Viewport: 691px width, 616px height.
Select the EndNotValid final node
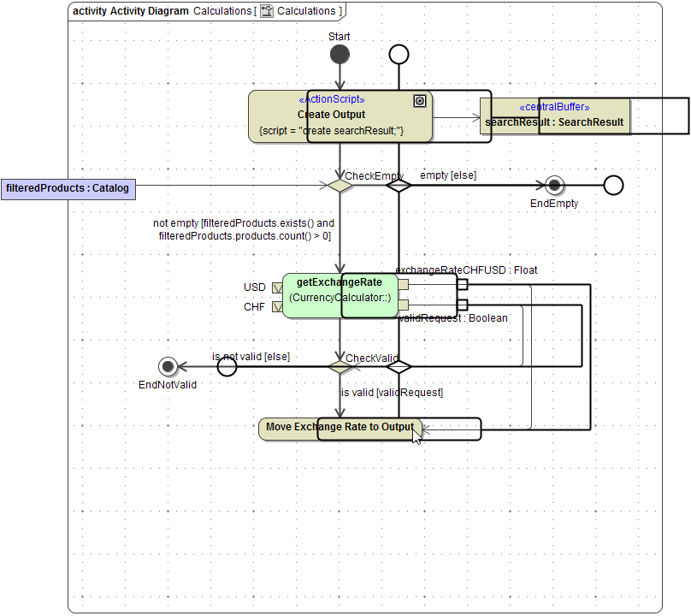pos(168,366)
